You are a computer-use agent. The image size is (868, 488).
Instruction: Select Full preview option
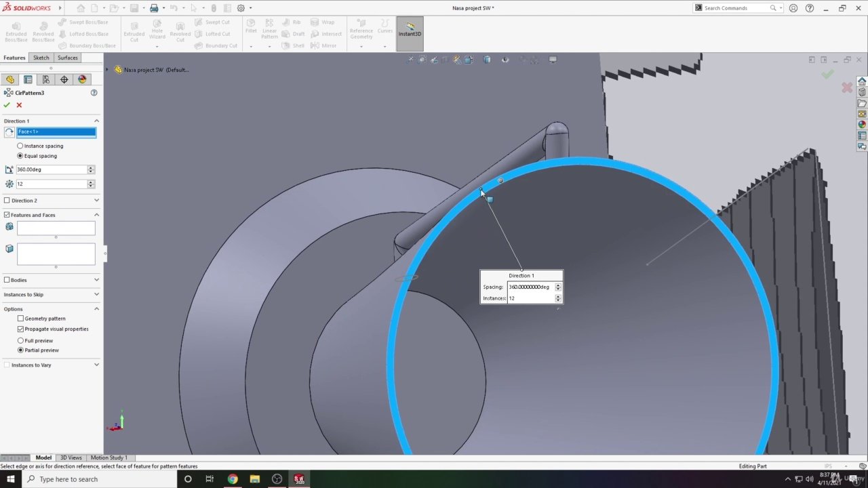pyautogui.click(x=20, y=341)
